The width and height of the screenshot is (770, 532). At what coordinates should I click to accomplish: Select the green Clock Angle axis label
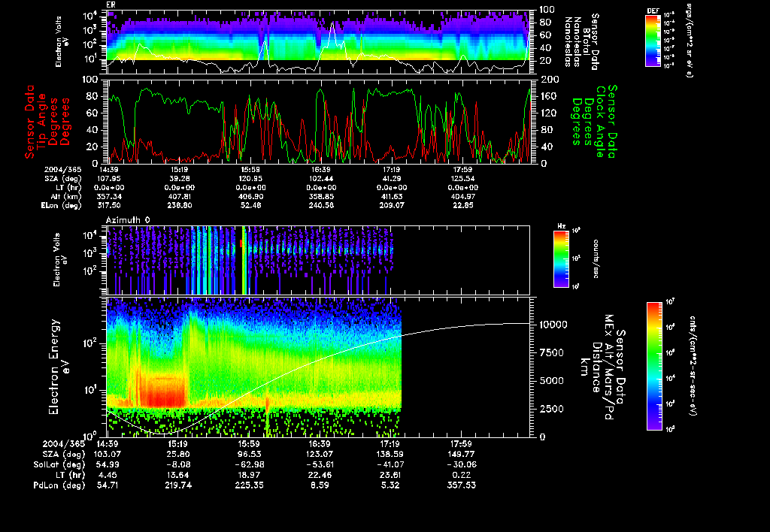click(x=598, y=120)
